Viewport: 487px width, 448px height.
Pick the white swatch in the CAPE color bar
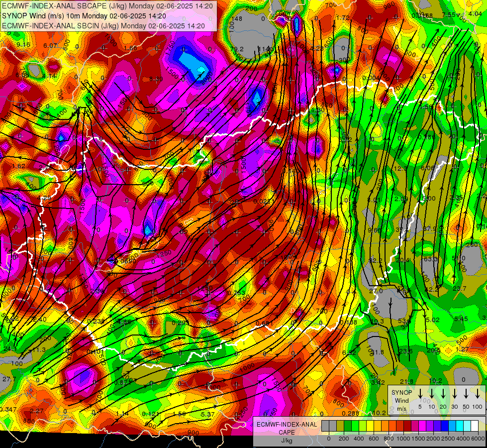475,426
